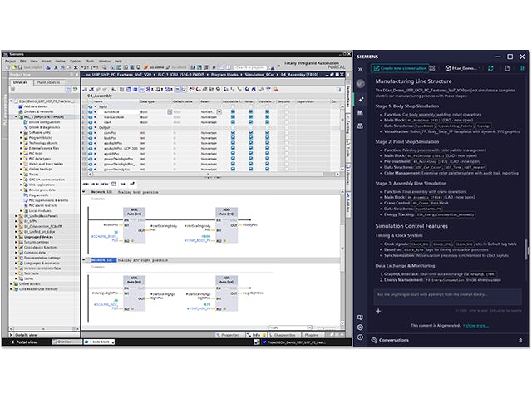
Task: Click the copilot prompt input field
Action: click(447, 297)
